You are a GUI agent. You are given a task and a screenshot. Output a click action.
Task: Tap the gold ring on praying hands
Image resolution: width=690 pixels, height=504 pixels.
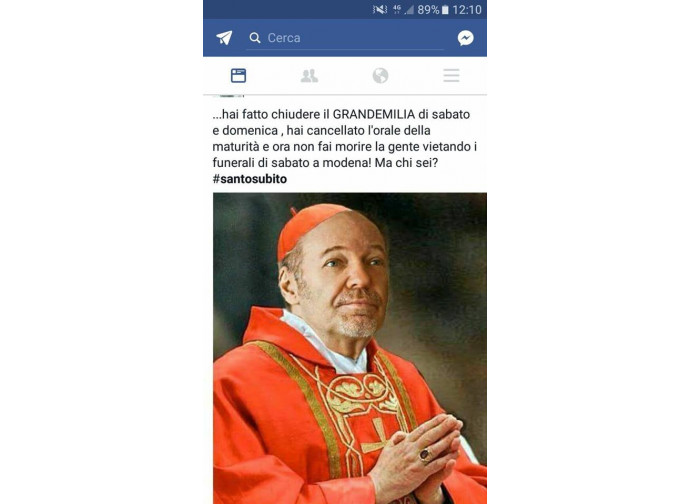tap(426, 455)
